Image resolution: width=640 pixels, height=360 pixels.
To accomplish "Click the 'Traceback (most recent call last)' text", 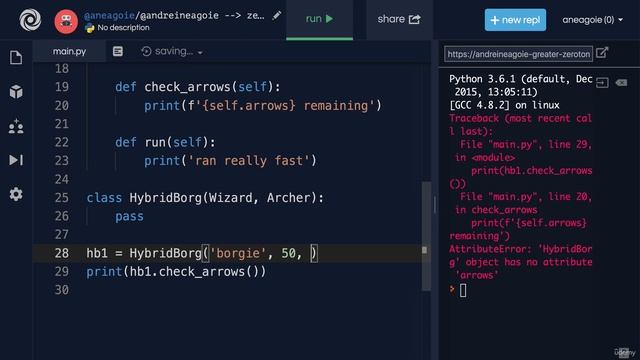I will point(520,124).
